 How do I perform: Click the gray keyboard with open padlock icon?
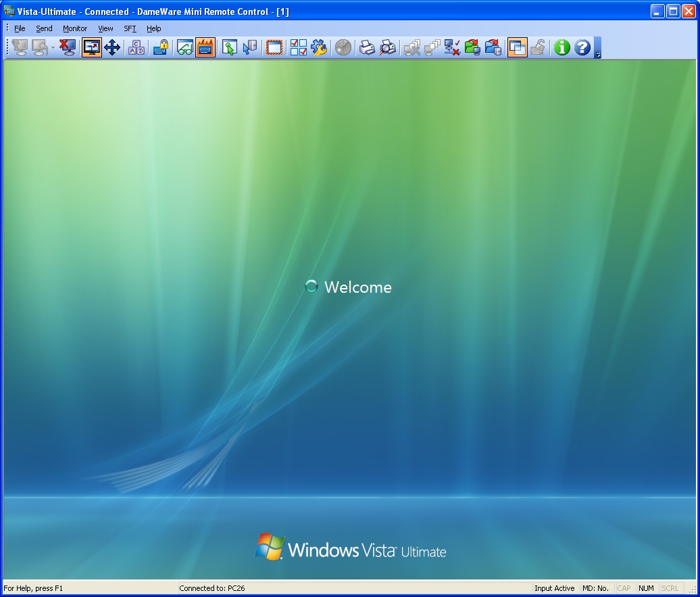[x=538, y=47]
